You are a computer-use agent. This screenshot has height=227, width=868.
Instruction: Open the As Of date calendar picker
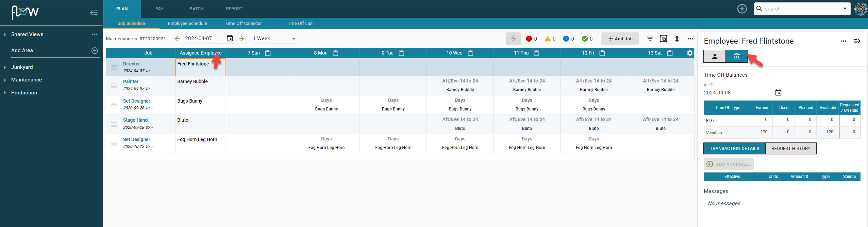pyautogui.click(x=778, y=93)
